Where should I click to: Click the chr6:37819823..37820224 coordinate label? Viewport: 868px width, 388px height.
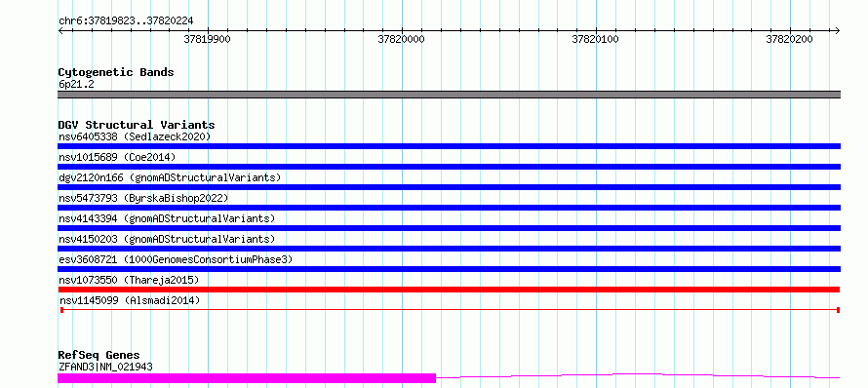(x=126, y=21)
